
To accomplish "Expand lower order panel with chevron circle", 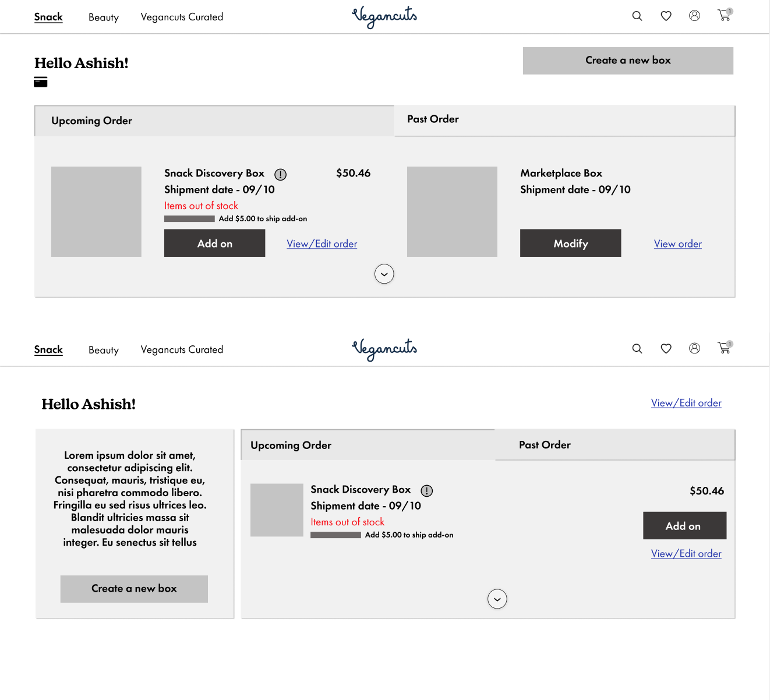I will pyautogui.click(x=497, y=599).
